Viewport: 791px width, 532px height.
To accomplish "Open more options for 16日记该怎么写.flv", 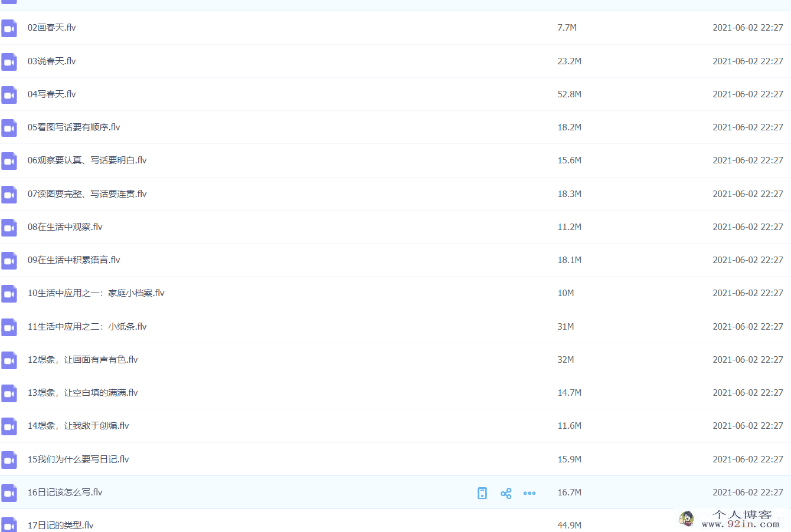I will [529, 493].
